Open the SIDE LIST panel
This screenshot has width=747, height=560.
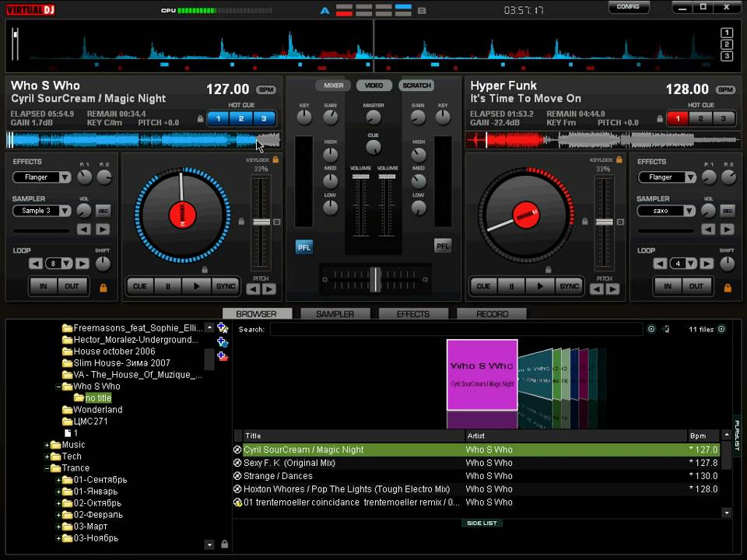[482, 523]
